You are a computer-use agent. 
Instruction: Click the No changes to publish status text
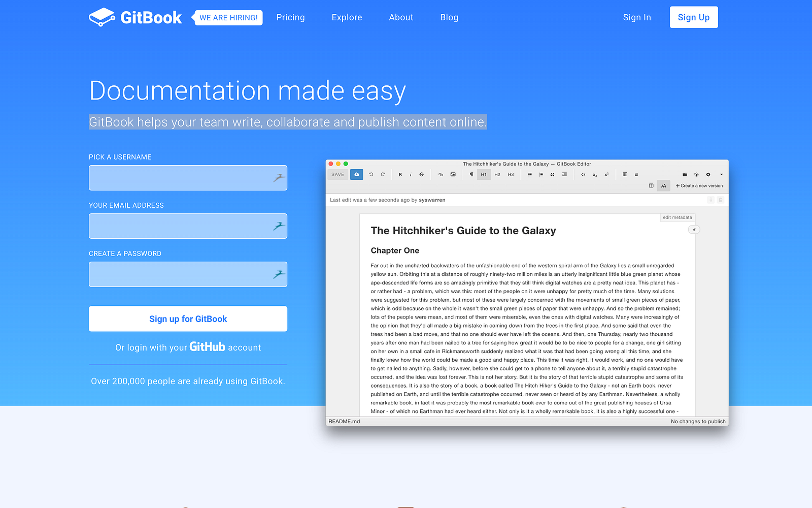[x=698, y=422]
